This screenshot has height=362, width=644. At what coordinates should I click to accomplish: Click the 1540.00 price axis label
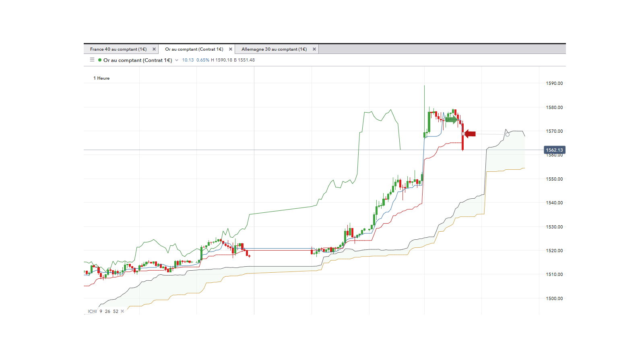pyautogui.click(x=554, y=203)
